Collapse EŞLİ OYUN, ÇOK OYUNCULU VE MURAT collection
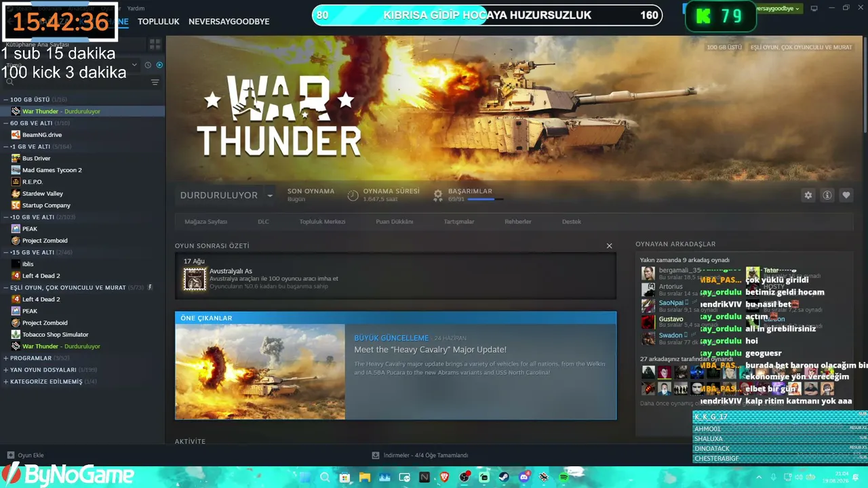The image size is (868, 488). click(x=6, y=287)
